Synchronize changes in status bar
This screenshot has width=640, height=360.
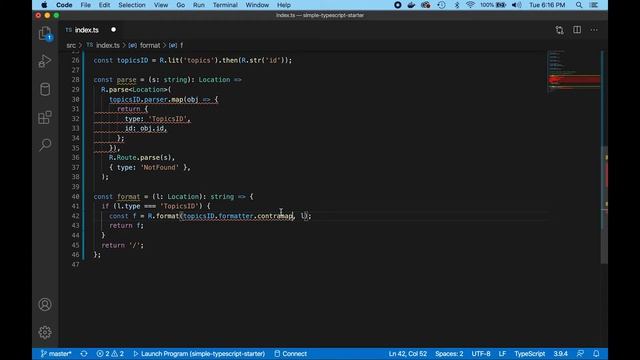[84, 354]
